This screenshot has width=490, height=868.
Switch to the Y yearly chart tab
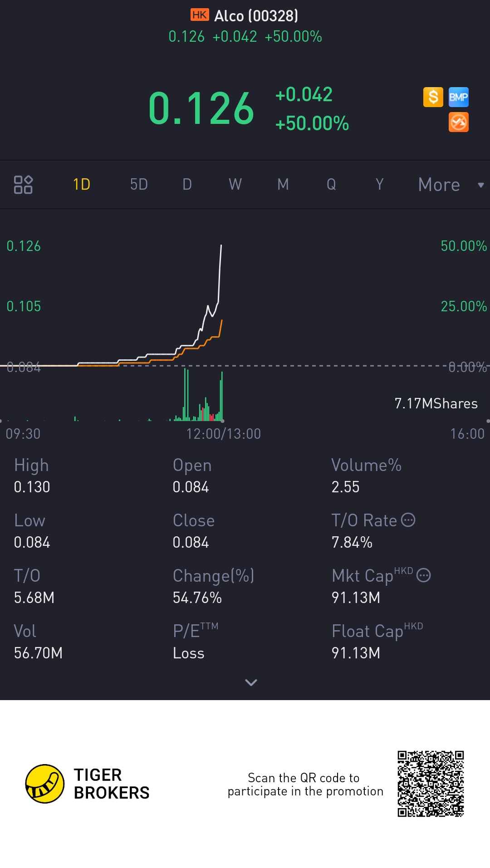coord(379,185)
